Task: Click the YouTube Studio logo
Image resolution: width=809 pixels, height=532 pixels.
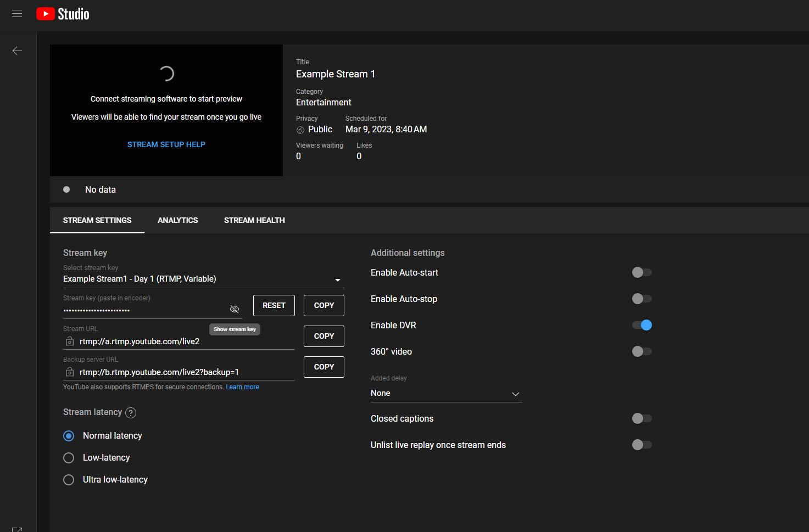Action: [63, 14]
